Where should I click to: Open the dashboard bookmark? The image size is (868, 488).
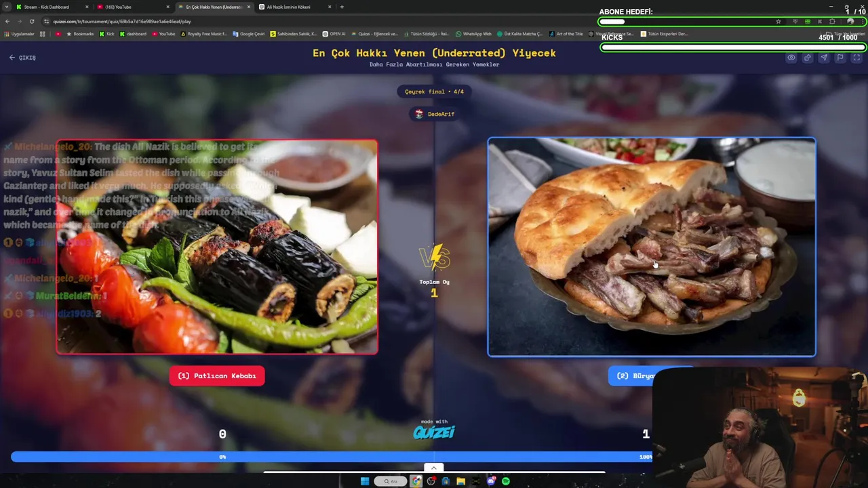click(132, 34)
